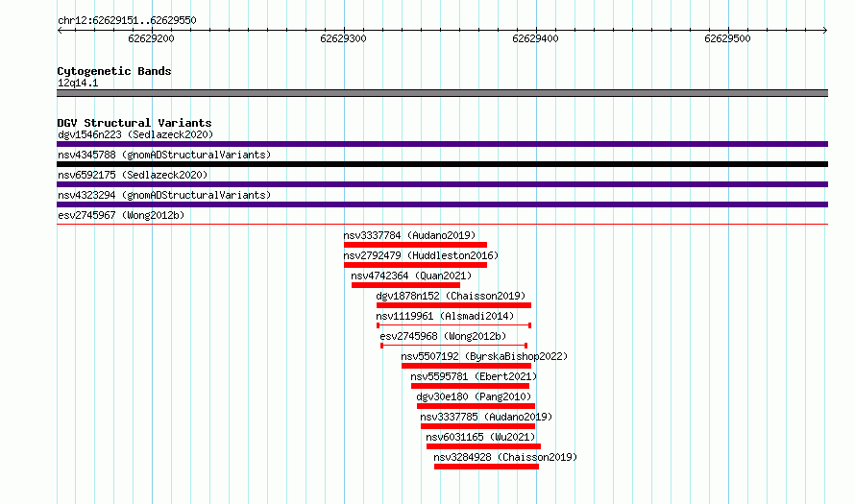Image resolution: width=855 pixels, height=504 pixels.
Task: Select the dgv1546n223 purple variant bar
Action: (x=442, y=144)
